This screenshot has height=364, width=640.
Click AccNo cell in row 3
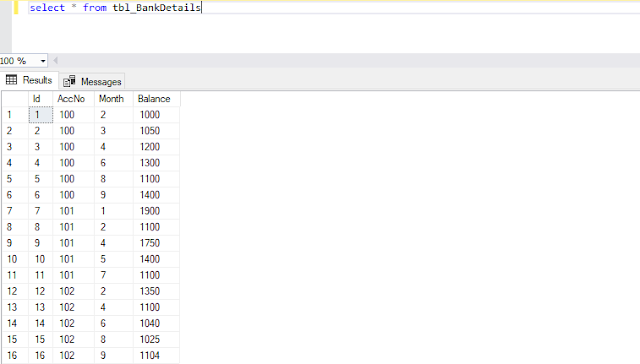pyautogui.click(x=73, y=147)
